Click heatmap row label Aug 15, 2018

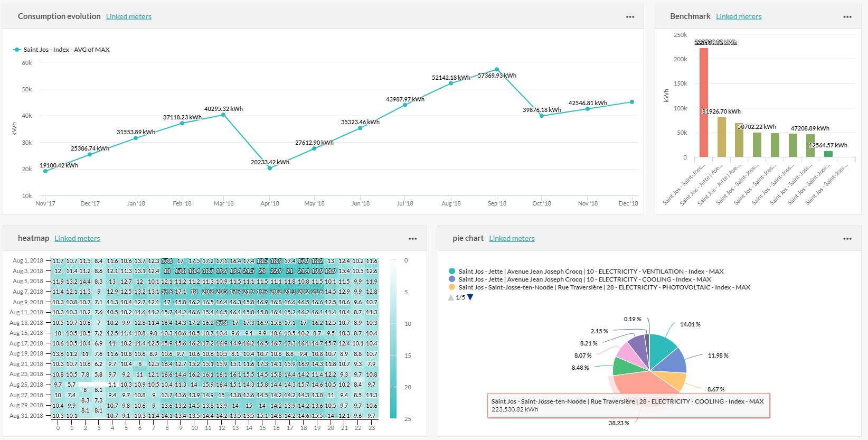click(x=26, y=333)
